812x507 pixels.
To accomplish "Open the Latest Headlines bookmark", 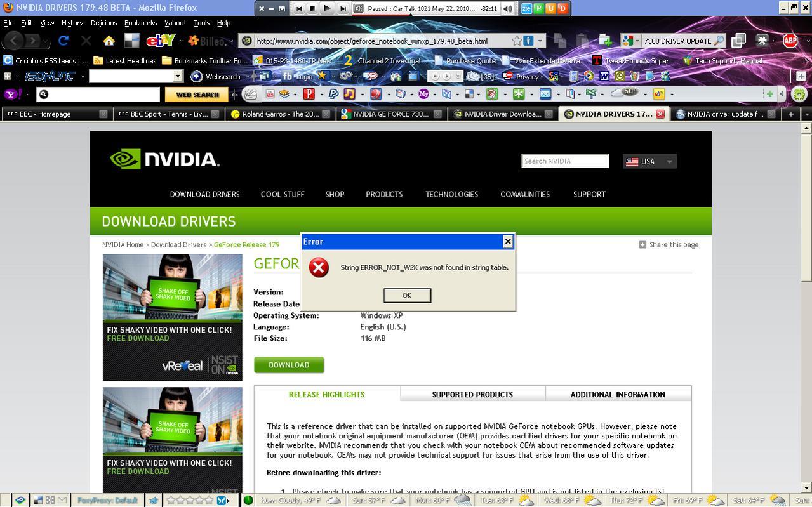I will click(125, 61).
